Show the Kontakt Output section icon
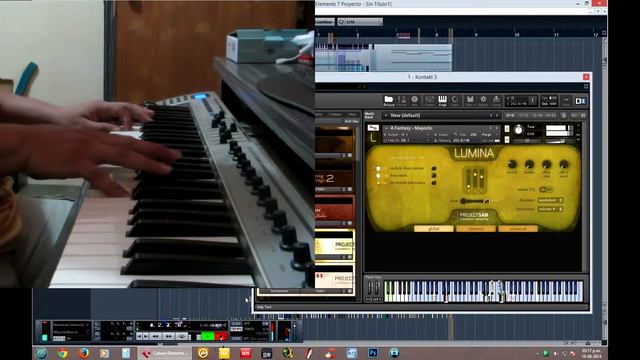The height and width of the screenshot is (360, 640). [x=429, y=100]
